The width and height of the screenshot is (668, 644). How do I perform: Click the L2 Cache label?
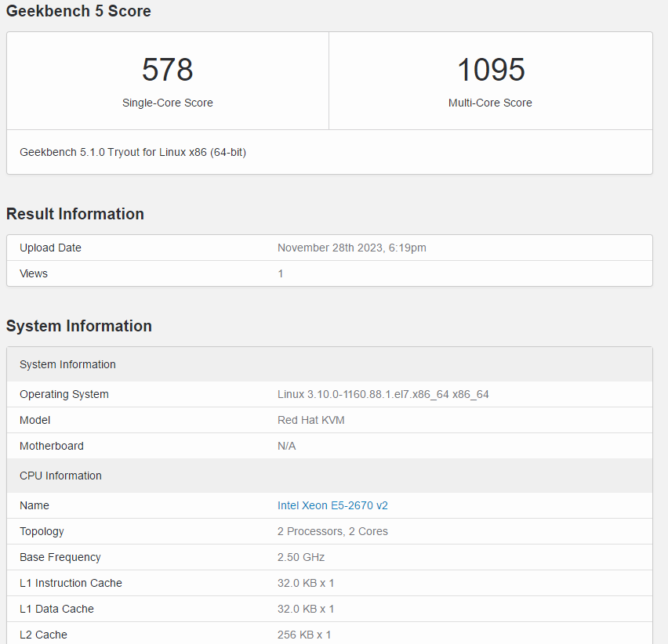click(x=43, y=635)
